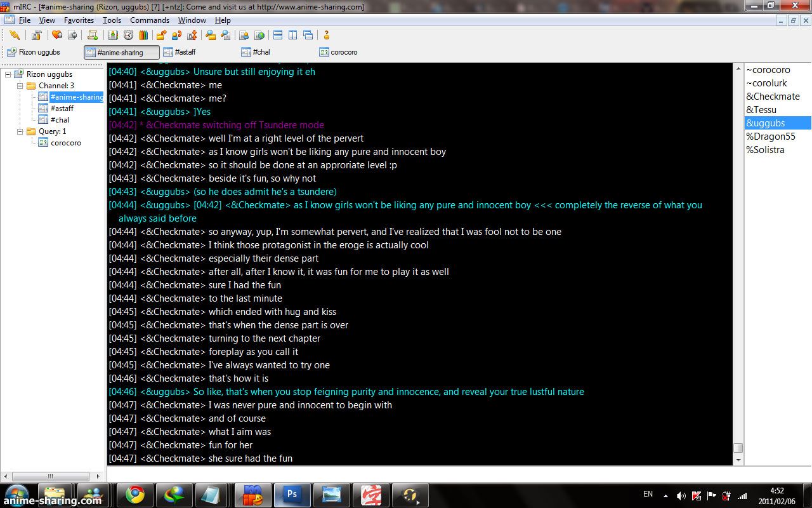Open the Address Book icon
The width and height of the screenshot is (812, 508).
114,35
